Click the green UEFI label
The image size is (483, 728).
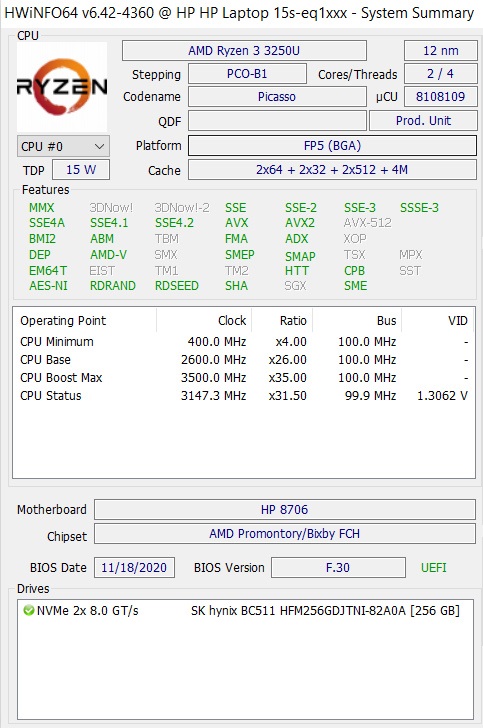click(433, 568)
